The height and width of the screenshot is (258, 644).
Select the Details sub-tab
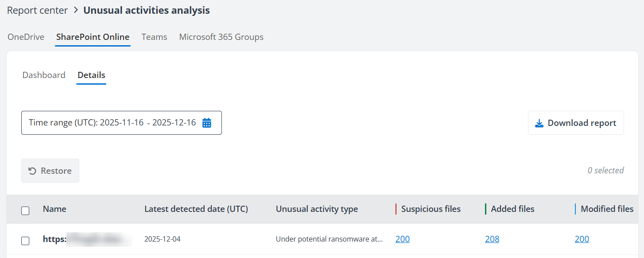[x=91, y=75]
